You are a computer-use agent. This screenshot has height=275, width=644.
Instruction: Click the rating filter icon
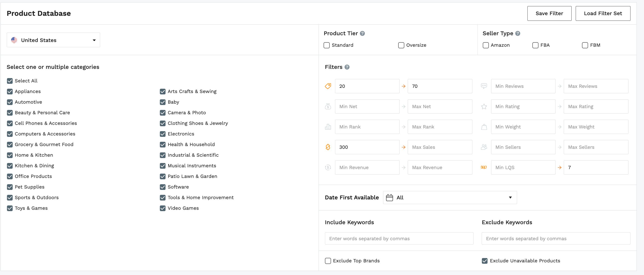click(x=485, y=106)
